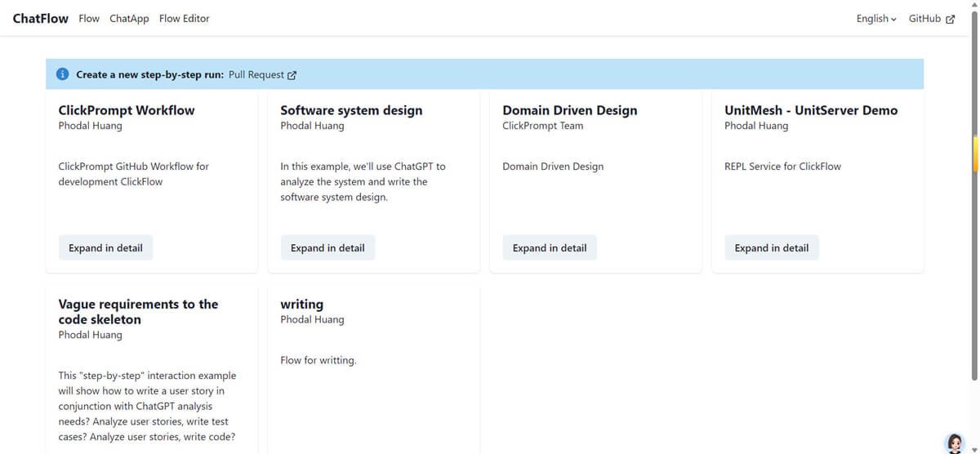Screen dimensions: 980x454
Task: Select the writing flow card title
Action: click(x=301, y=305)
